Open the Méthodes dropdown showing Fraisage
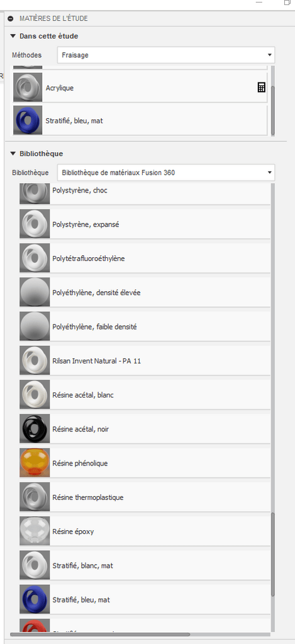 [x=166, y=55]
